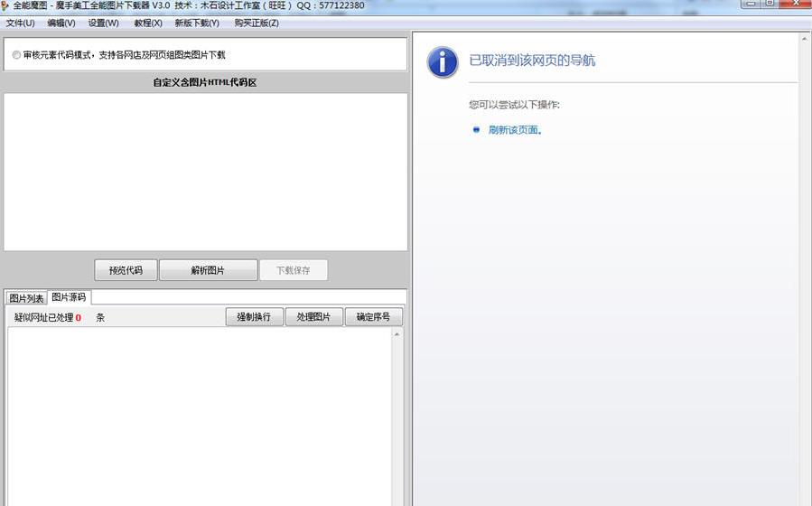The height and width of the screenshot is (506, 812).
Task: Click inside the custom HTML code area
Action: click(x=206, y=172)
